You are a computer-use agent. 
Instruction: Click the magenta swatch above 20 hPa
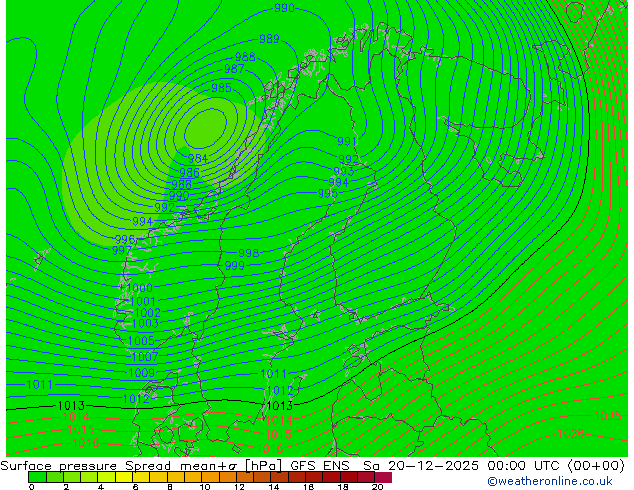383,477
